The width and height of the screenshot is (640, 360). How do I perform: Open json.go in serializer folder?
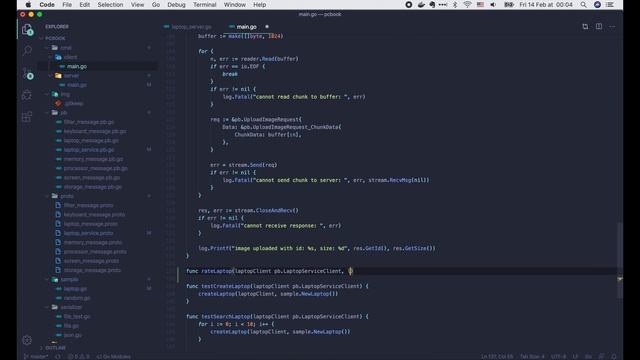73,335
